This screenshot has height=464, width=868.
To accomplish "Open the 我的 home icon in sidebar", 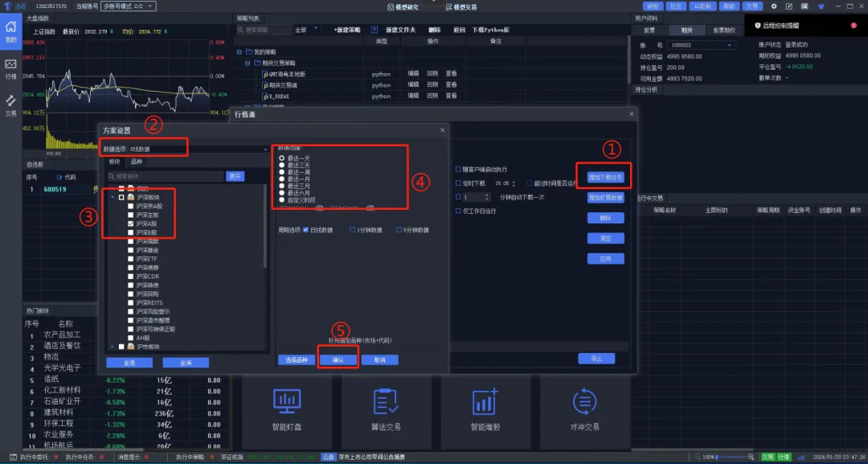I will point(10,27).
